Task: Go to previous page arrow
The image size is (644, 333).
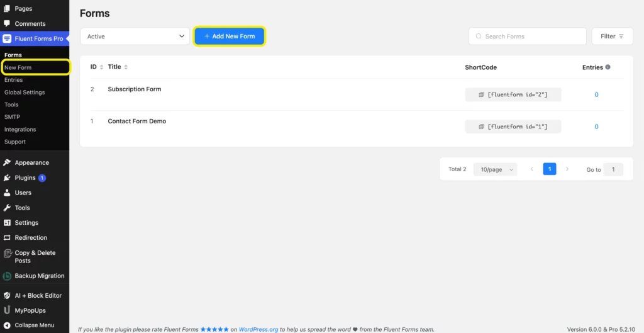Action: (532, 169)
